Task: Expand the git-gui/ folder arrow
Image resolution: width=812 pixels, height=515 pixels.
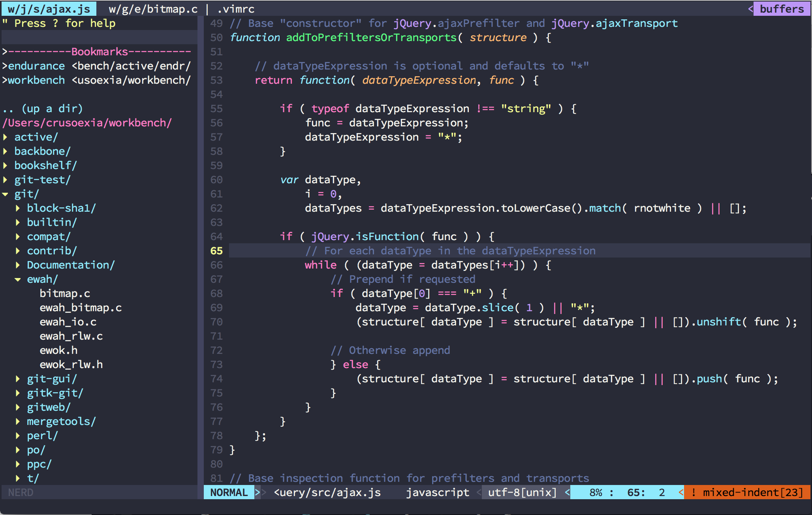Action: pyautogui.click(x=18, y=379)
